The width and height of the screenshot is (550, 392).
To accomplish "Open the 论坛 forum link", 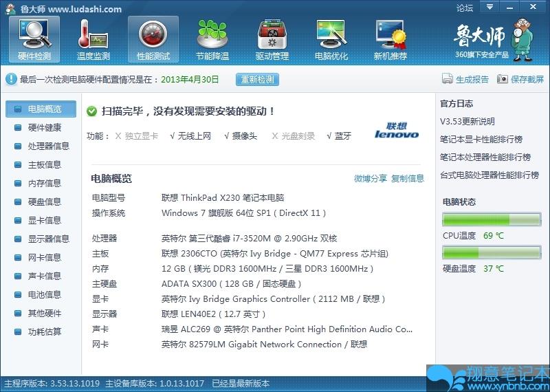I will [465, 8].
